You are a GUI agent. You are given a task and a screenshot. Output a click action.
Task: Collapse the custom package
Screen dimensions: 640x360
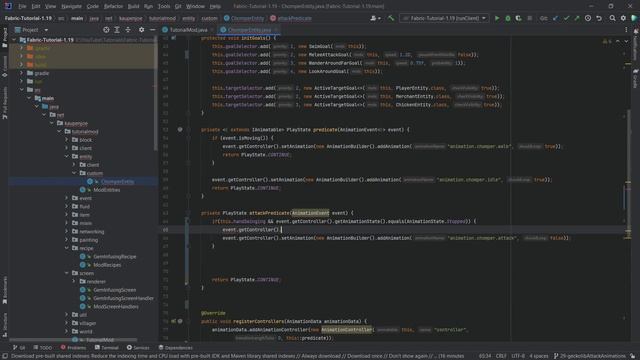74,173
